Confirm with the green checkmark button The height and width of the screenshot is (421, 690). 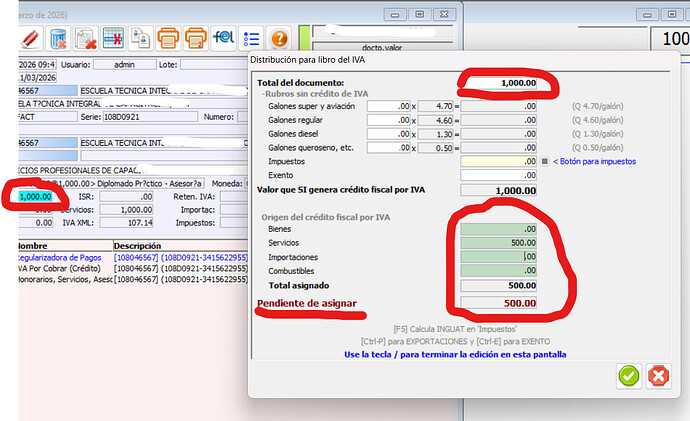(629, 376)
